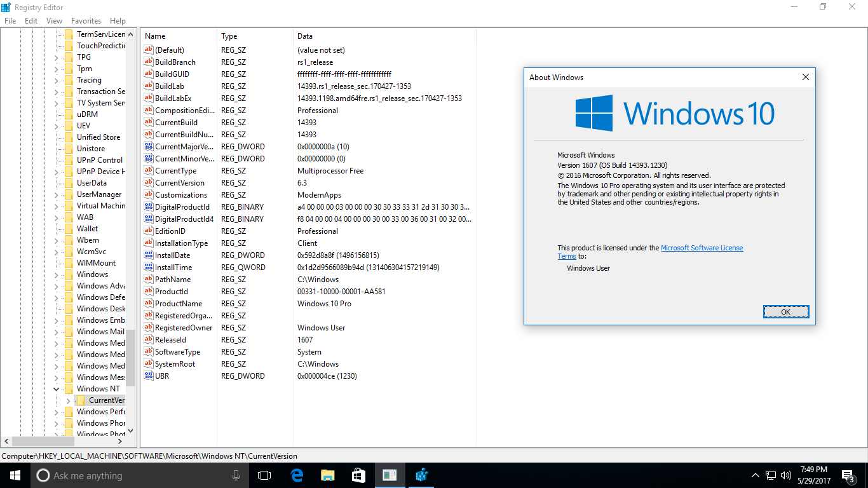This screenshot has height=488, width=868.
Task: Click Cortana microphone icon
Action: tap(236, 475)
